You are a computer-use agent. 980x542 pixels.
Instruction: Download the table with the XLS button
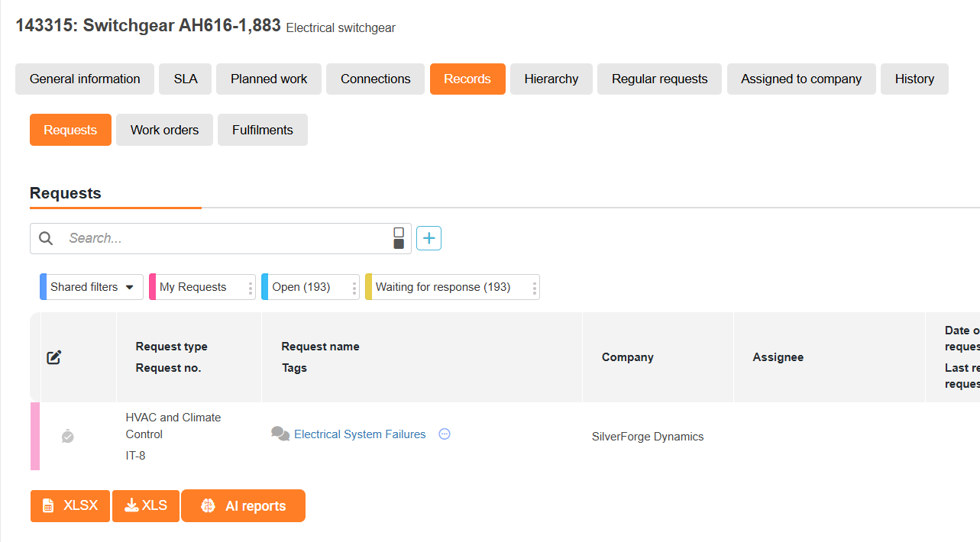click(x=146, y=505)
